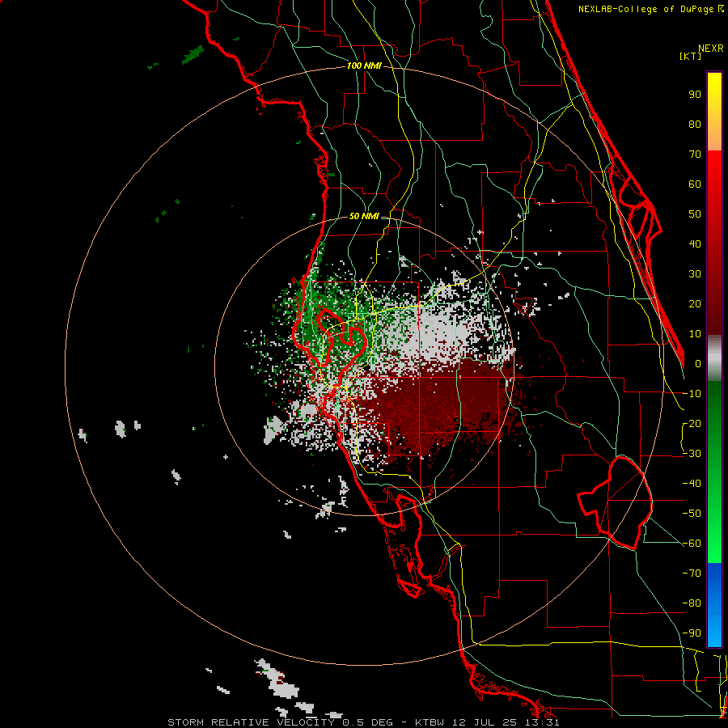This screenshot has width=728, height=728.
Task: Click the -70 value on velocity scale
Action: tap(692, 574)
